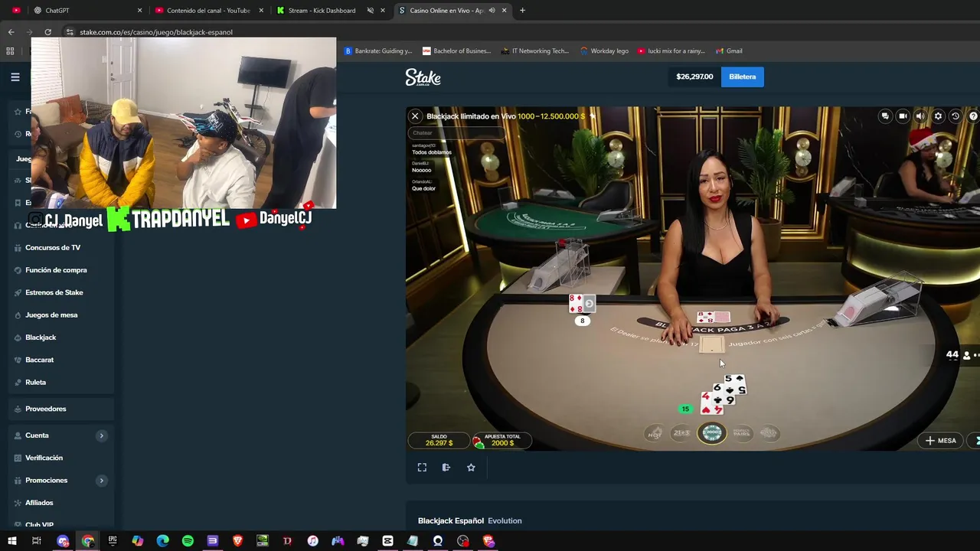View site information icon
This screenshot has width=980, height=551.
(70, 32)
